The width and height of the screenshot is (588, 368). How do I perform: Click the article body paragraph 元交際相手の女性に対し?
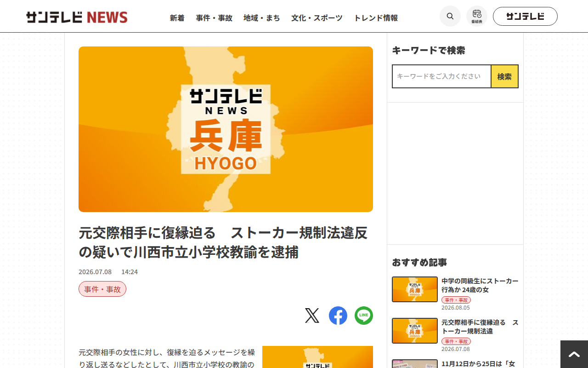(167, 358)
